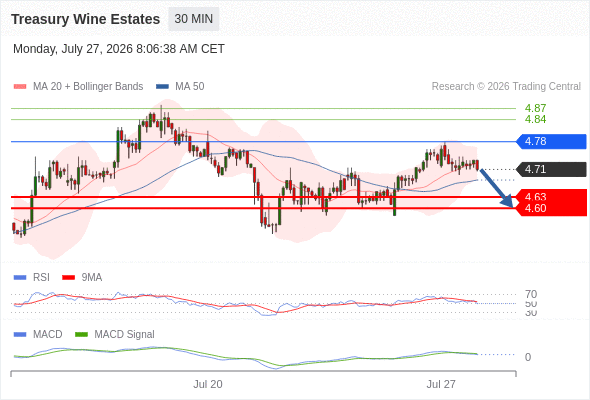
Task: Toggle the MA 50 legend entry
Action: (180, 87)
